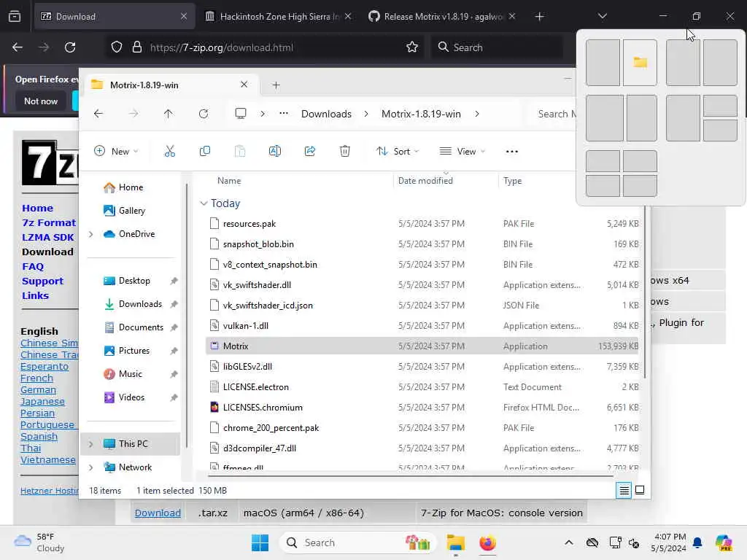Switch to Hackintosh Zone High Sierra tab
This screenshot has height=560, width=747.
(x=279, y=17)
